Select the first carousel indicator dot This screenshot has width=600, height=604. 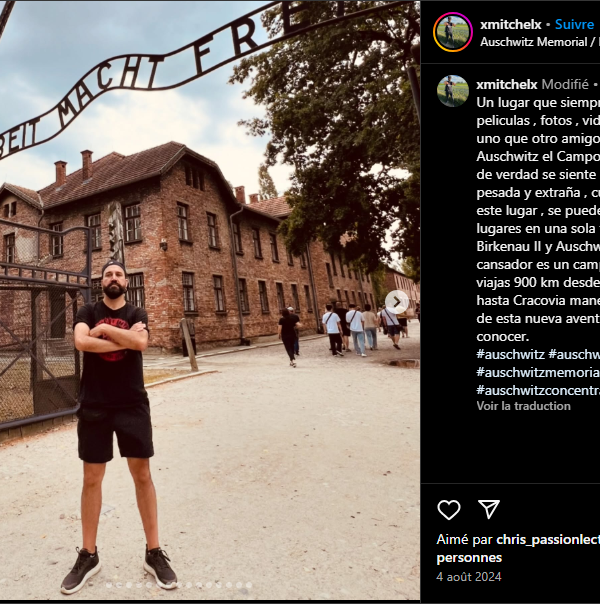click(109, 585)
